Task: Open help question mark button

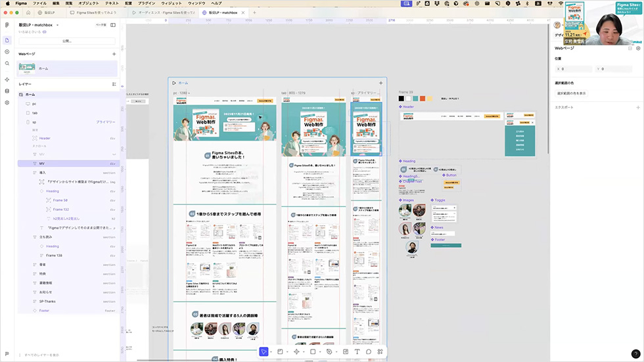Action: pyautogui.click(x=635, y=354)
